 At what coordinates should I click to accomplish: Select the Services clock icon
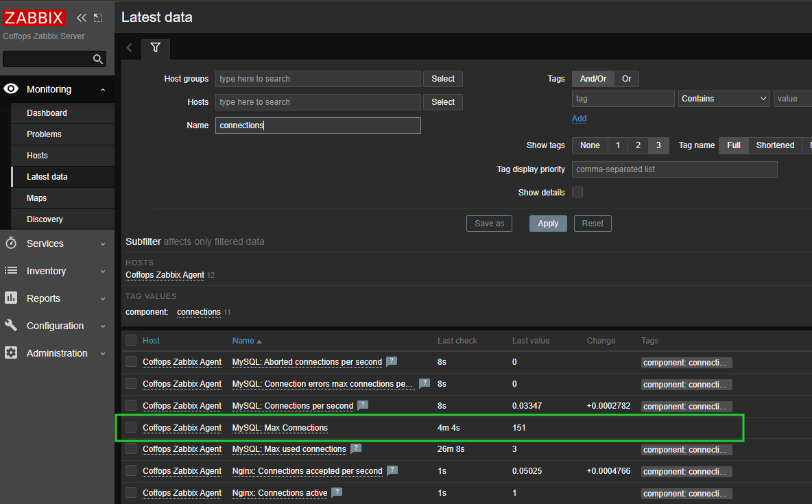(x=10, y=243)
